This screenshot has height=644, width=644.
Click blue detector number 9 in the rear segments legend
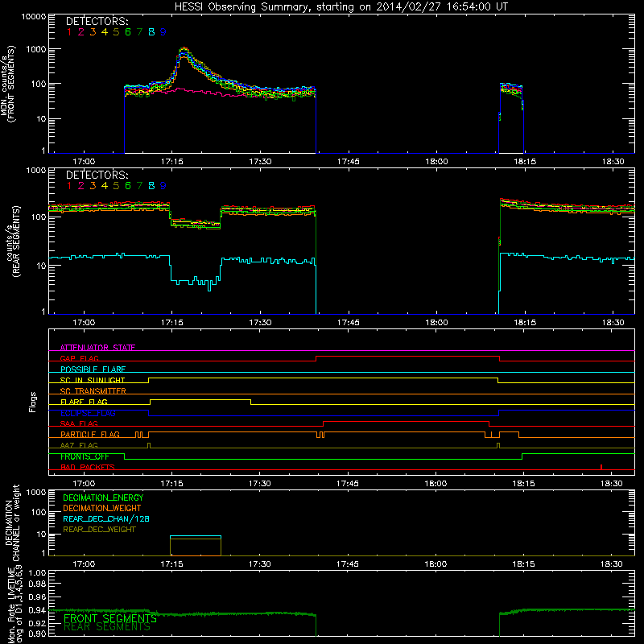click(x=163, y=186)
